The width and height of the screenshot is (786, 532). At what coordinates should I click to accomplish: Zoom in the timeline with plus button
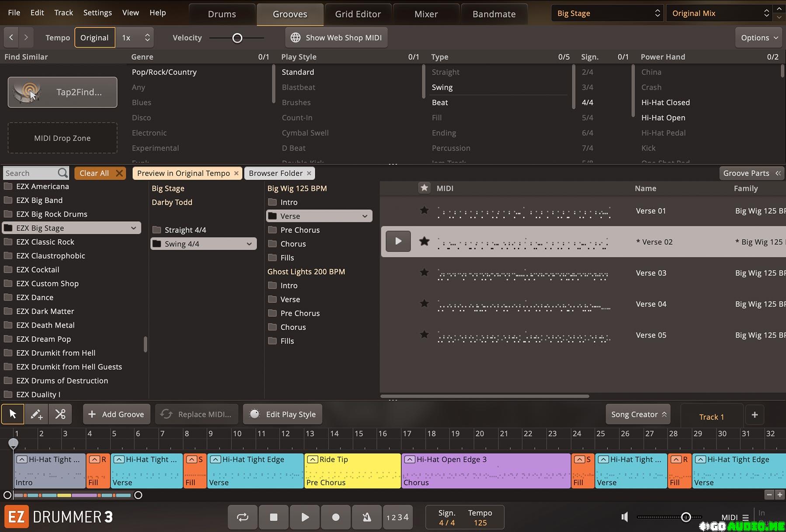tap(780, 495)
